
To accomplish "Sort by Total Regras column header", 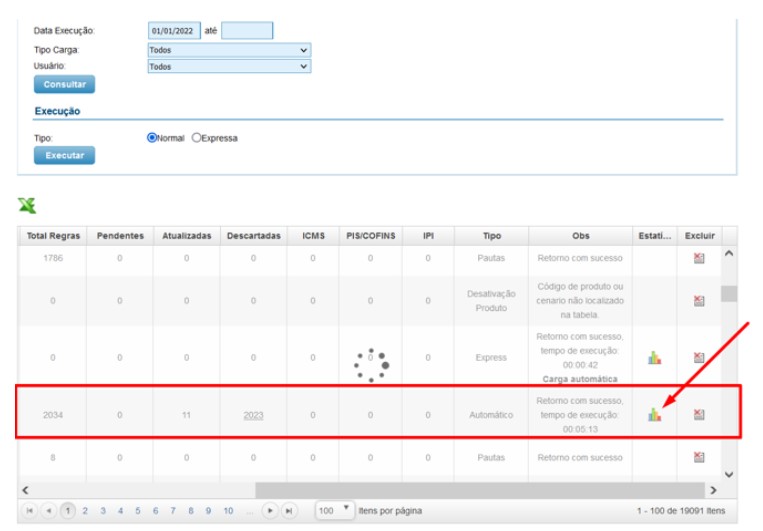I will point(53,236).
